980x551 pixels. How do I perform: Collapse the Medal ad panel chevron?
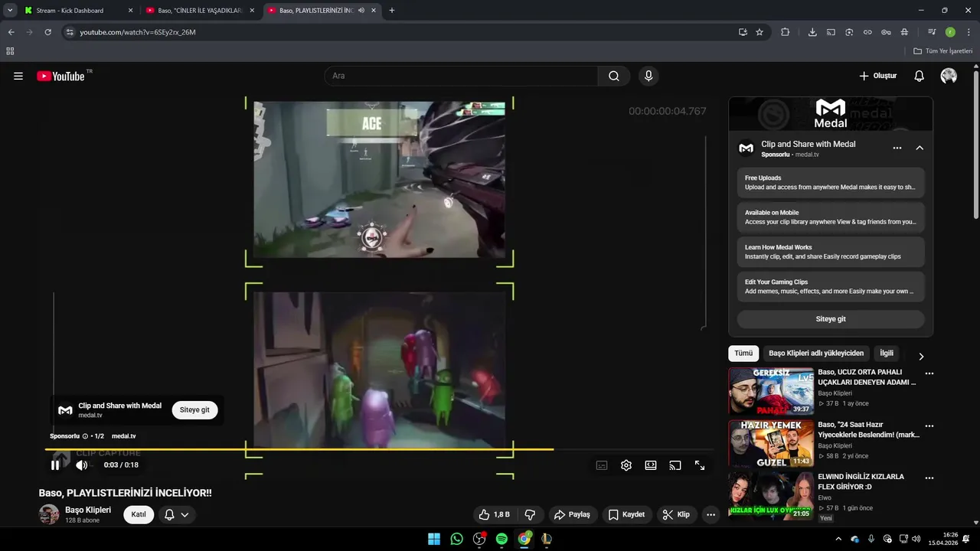click(x=920, y=148)
